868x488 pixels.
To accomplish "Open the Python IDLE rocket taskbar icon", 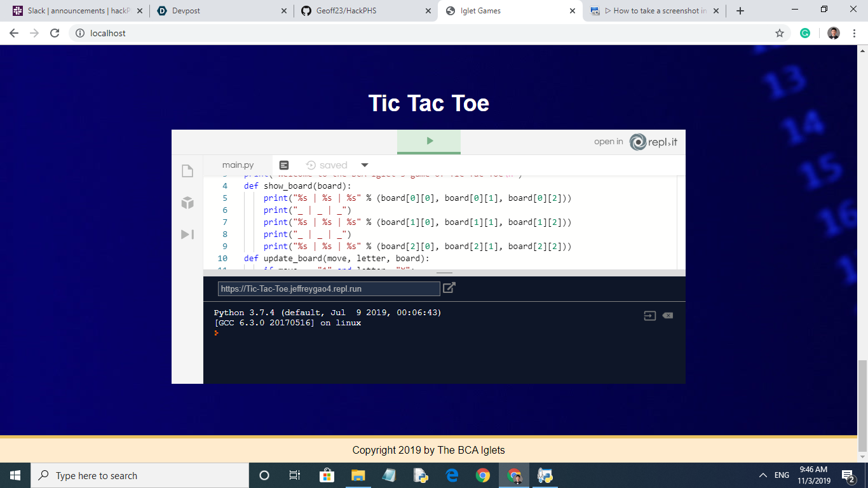I will (545, 475).
